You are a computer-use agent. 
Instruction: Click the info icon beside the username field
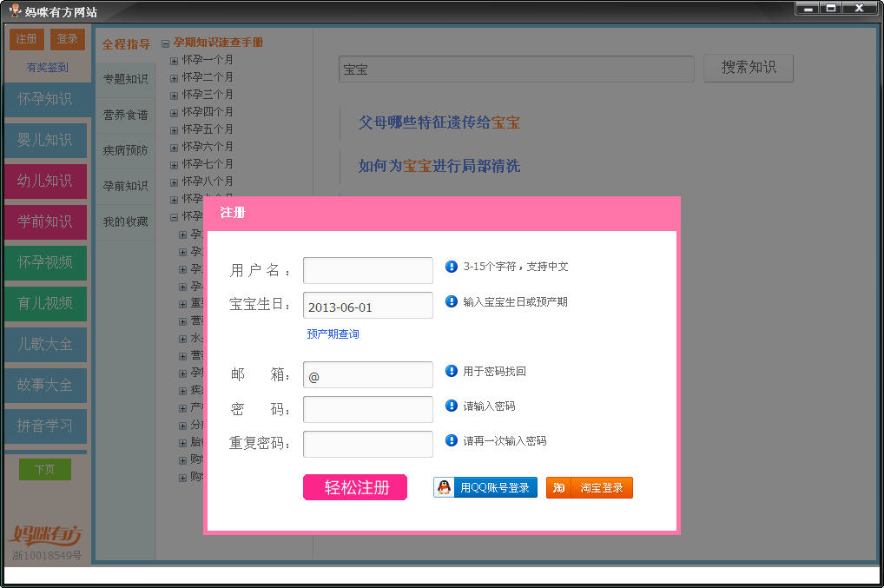pyautogui.click(x=452, y=267)
